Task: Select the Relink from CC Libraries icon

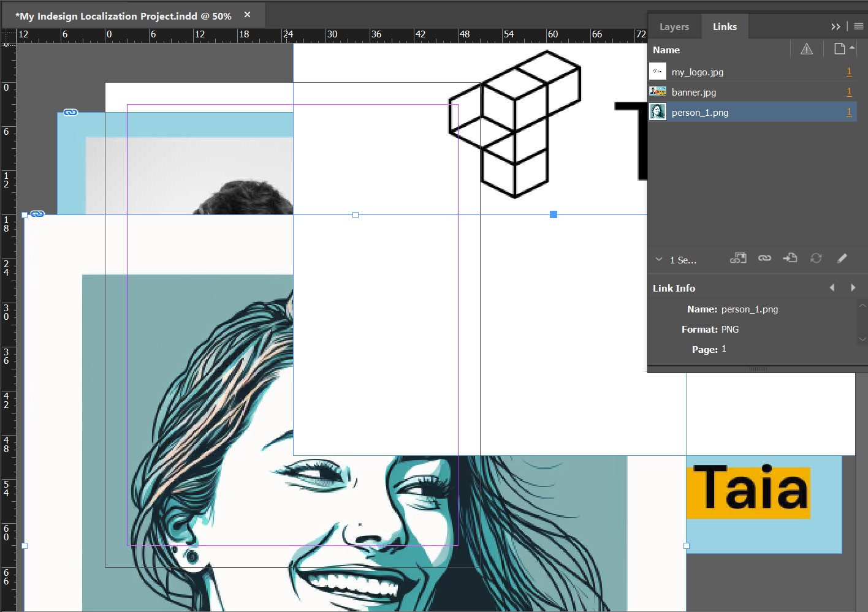Action: tap(738, 258)
